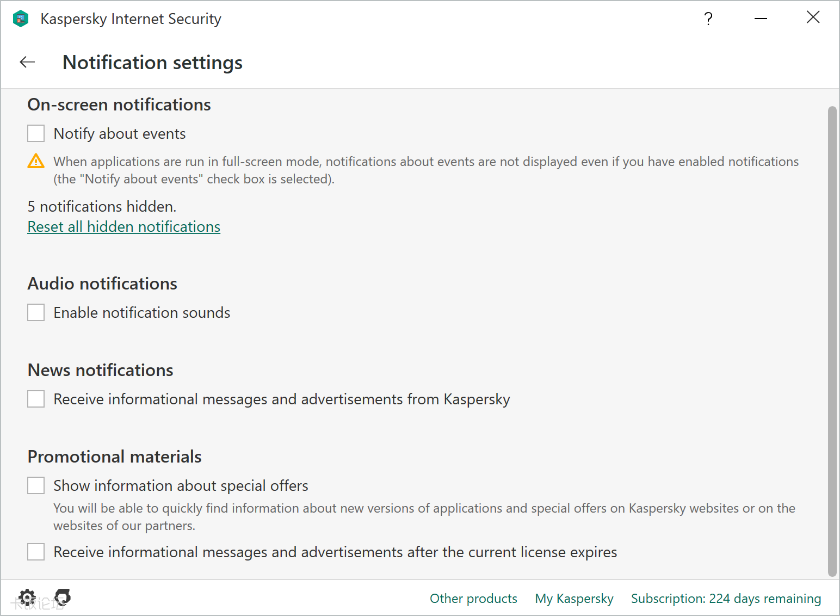Click the 5 notifications hidden text
The height and width of the screenshot is (616, 840).
[102, 207]
